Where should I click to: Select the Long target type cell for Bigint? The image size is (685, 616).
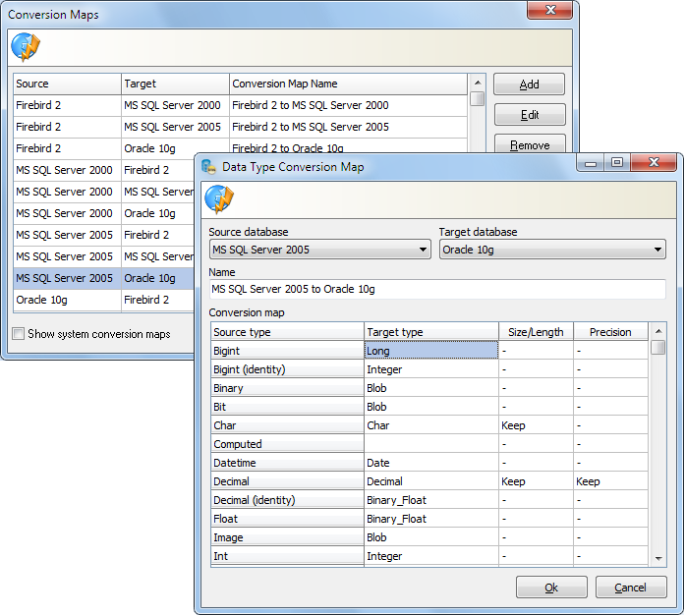[430, 351]
